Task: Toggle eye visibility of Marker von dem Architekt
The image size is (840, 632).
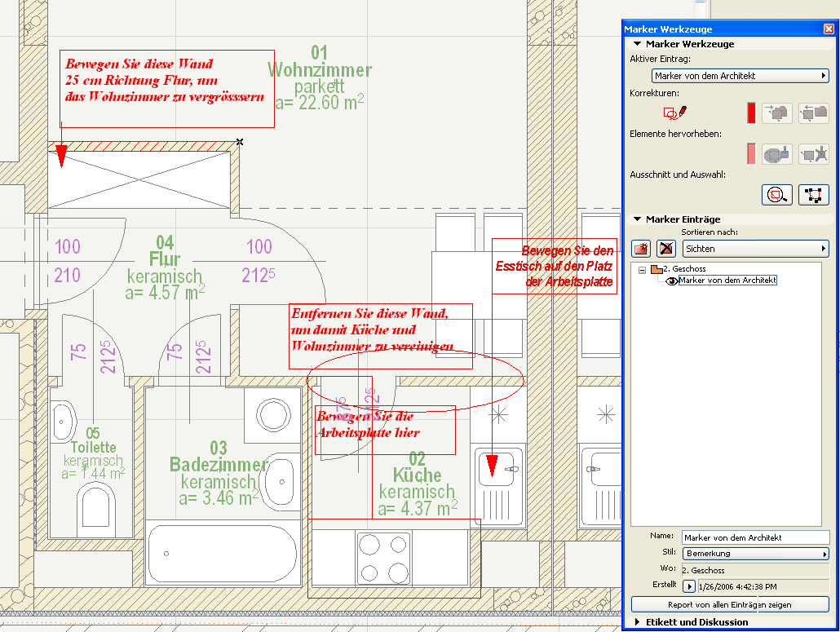Action: point(671,281)
